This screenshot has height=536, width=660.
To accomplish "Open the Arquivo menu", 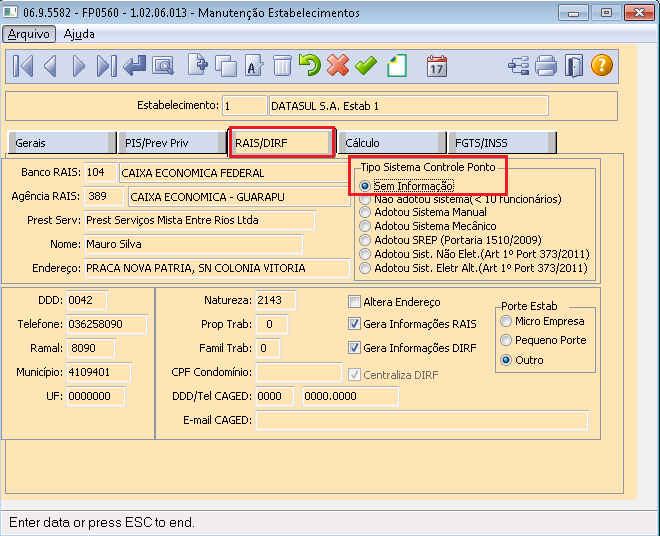I will pyautogui.click(x=29, y=34).
